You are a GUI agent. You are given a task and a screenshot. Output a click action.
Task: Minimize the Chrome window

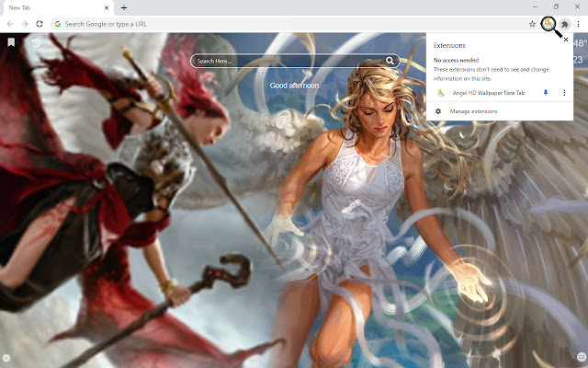tap(535, 6)
